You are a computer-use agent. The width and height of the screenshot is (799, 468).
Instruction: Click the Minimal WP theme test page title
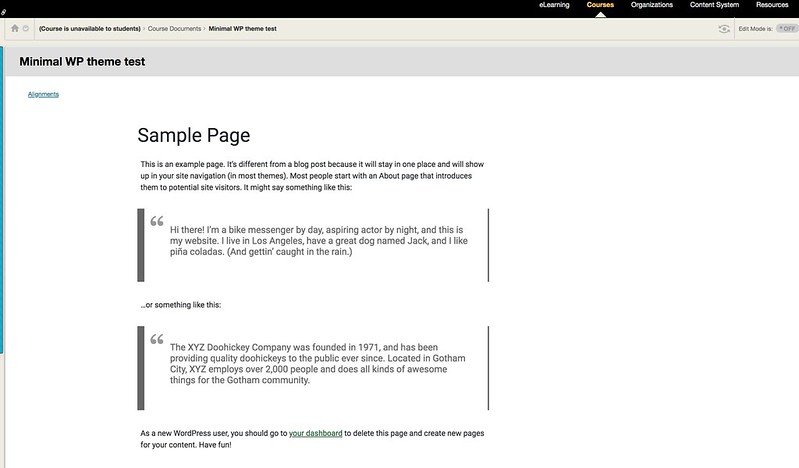click(x=82, y=62)
